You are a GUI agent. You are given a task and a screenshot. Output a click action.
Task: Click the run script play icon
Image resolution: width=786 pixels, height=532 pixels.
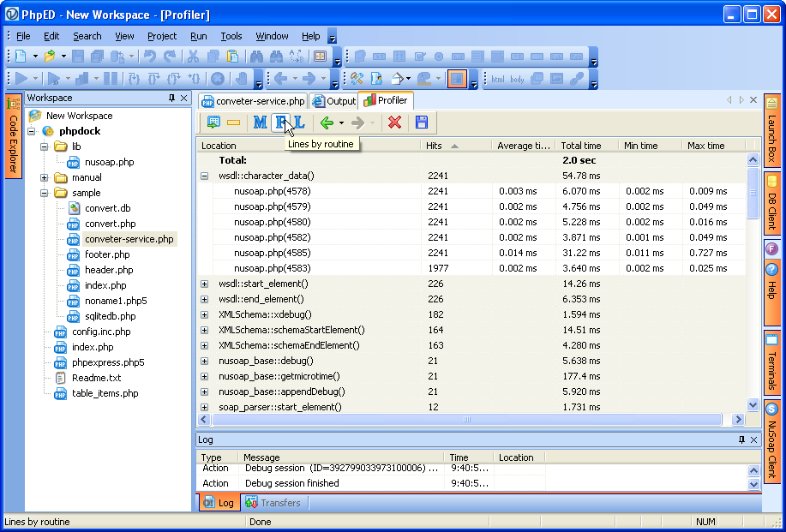tap(21, 79)
